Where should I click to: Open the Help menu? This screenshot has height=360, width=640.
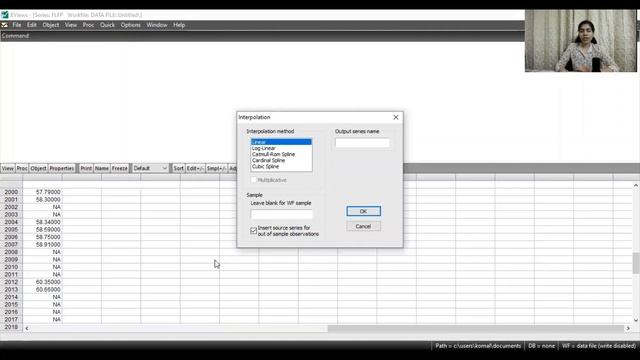pos(179,25)
